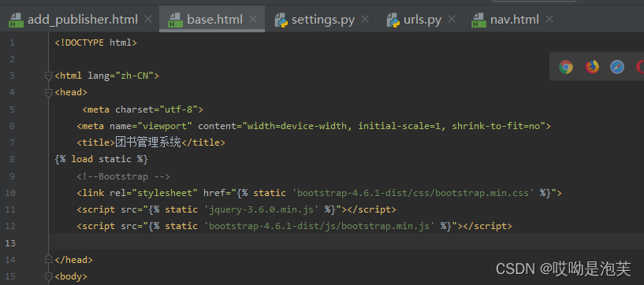Viewport: 644px width, 285px height.
Task: Click line number 10 in the gutter
Action: [x=10, y=193]
